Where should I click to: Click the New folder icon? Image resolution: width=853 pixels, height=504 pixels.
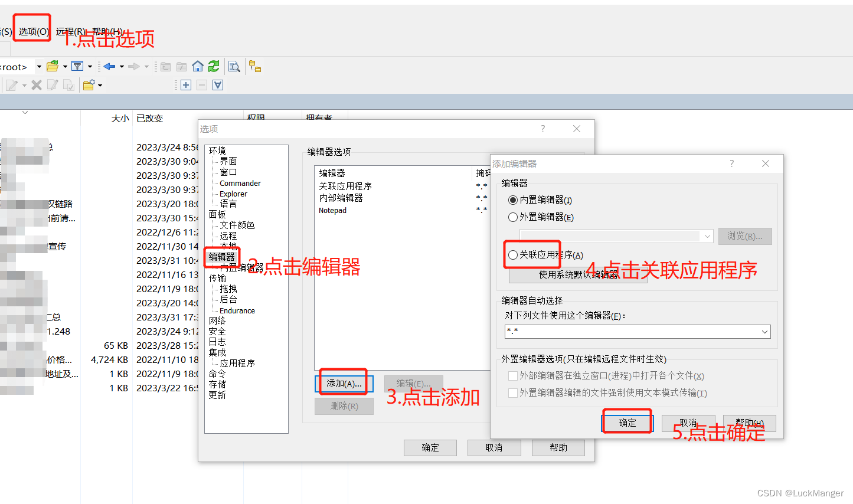(x=89, y=85)
